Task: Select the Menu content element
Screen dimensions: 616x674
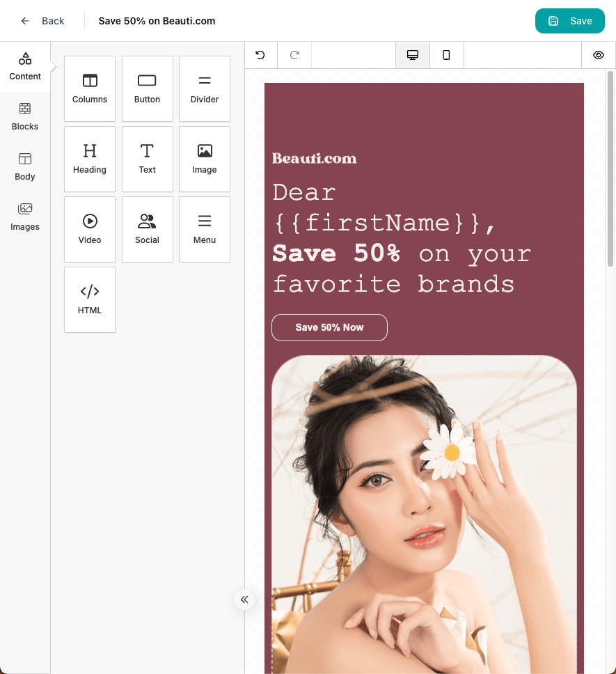Action: [x=205, y=229]
